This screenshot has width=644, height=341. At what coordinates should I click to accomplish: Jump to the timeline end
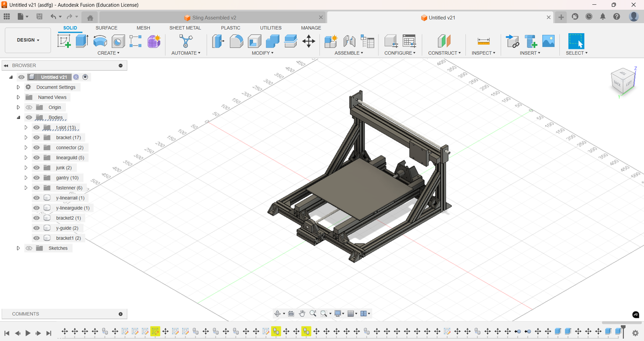pyautogui.click(x=49, y=333)
